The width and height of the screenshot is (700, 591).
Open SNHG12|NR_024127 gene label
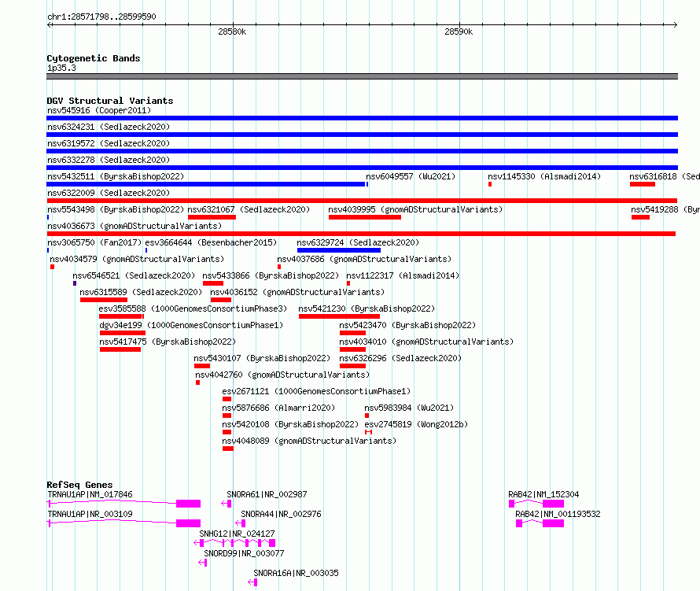click(x=237, y=534)
